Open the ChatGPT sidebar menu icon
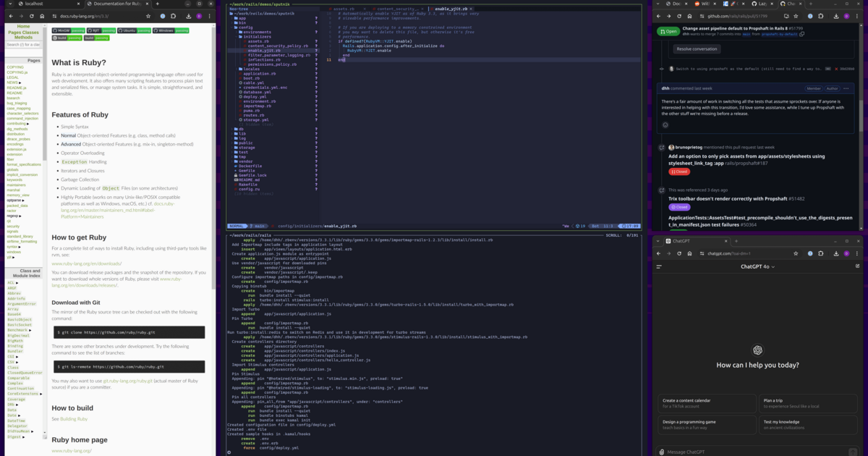The image size is (868, 456). point(659,266)
